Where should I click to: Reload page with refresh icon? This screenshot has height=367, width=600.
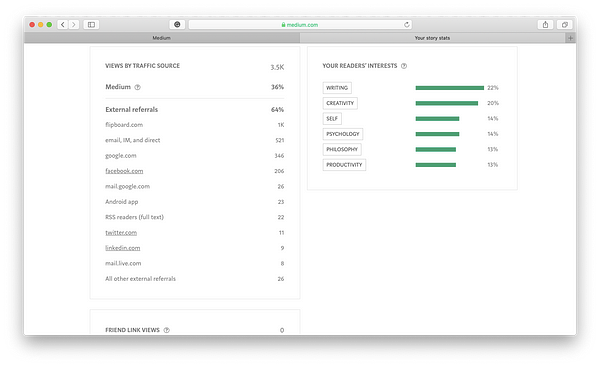click(x=406, y=24)
